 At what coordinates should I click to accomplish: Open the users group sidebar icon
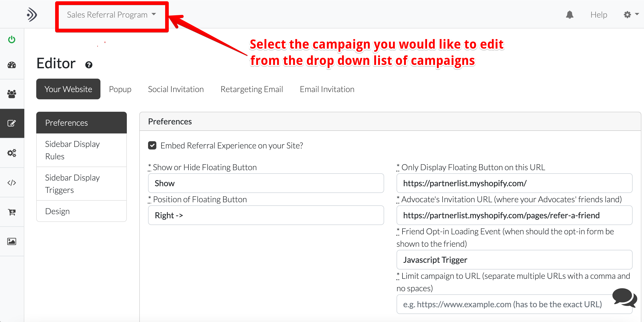click(x=12, y=94)
